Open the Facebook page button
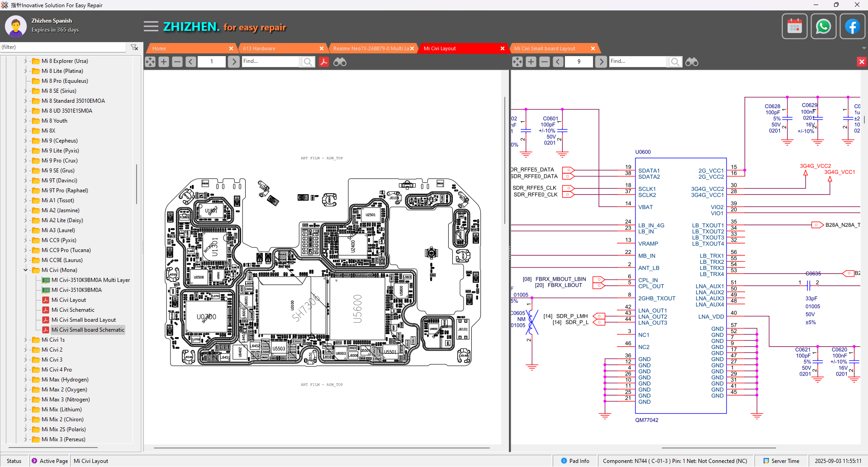The image size is (868, 467). click(x=852, y=26)
